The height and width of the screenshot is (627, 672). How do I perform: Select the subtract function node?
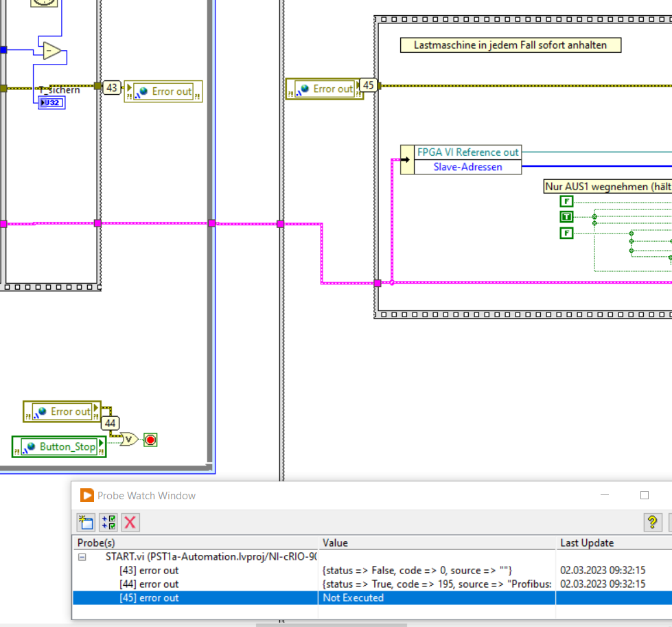pyautogui.click(x=51, y=51)
